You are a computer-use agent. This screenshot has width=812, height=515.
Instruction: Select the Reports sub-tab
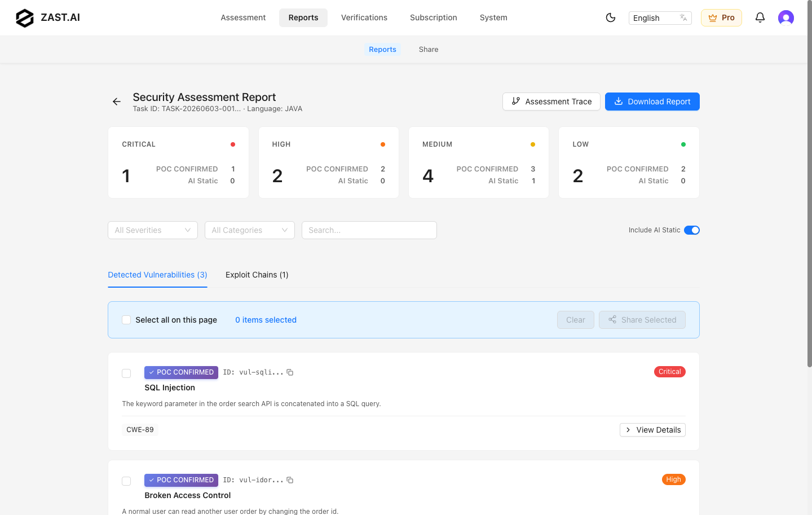point(382,50)
